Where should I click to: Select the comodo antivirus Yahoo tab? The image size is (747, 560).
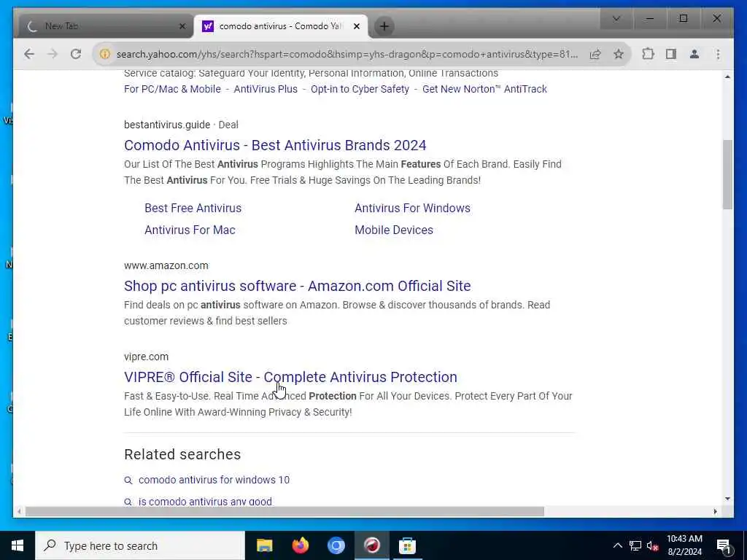[x=281, y=26]
